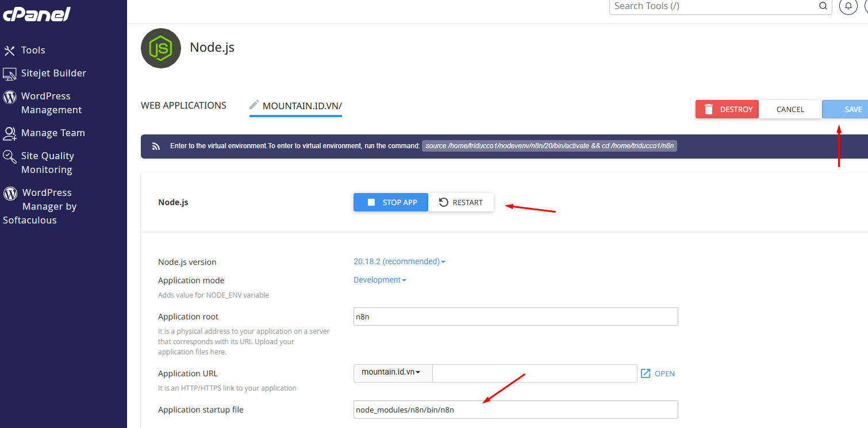The image size is (868, 428).
Task: Click the Application root label
Action: point(189,317)
